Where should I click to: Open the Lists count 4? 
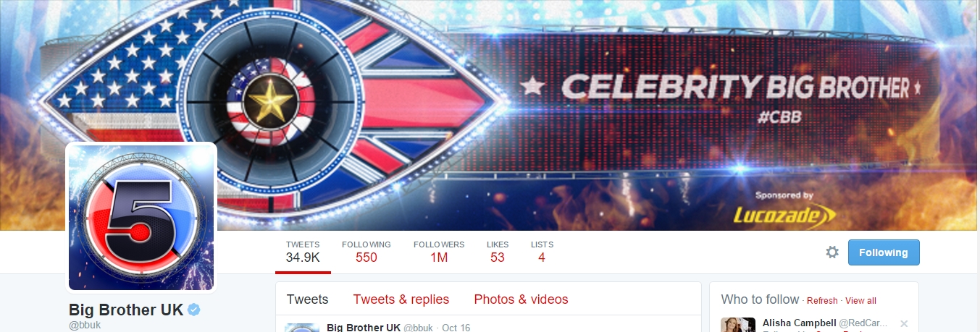[542, 251]
